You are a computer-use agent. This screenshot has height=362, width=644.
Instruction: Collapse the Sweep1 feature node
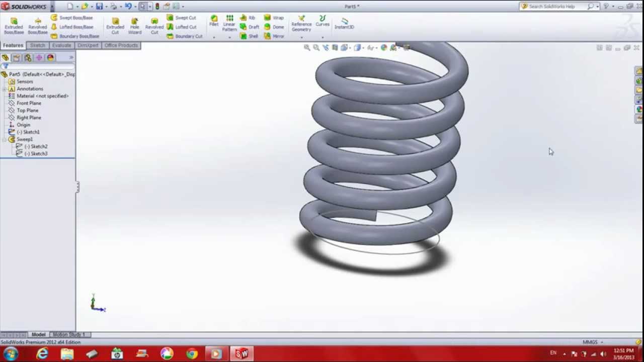point(5,139)
